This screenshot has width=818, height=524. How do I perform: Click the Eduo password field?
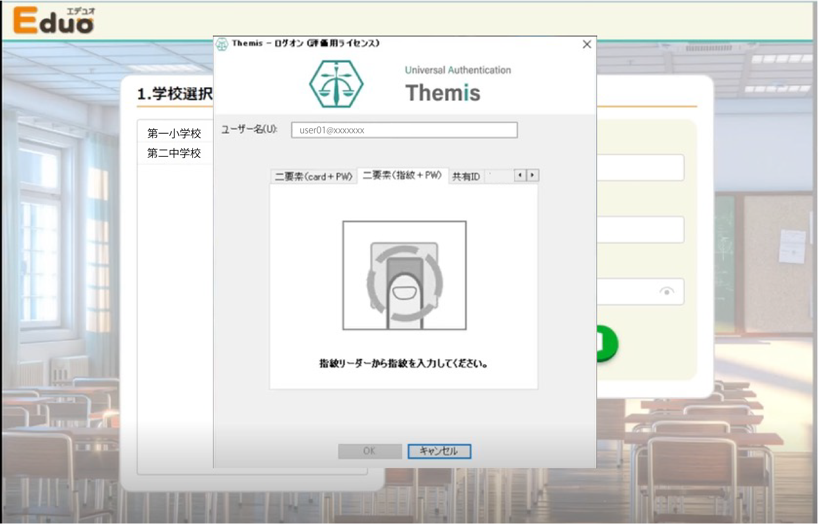point(640,291)
